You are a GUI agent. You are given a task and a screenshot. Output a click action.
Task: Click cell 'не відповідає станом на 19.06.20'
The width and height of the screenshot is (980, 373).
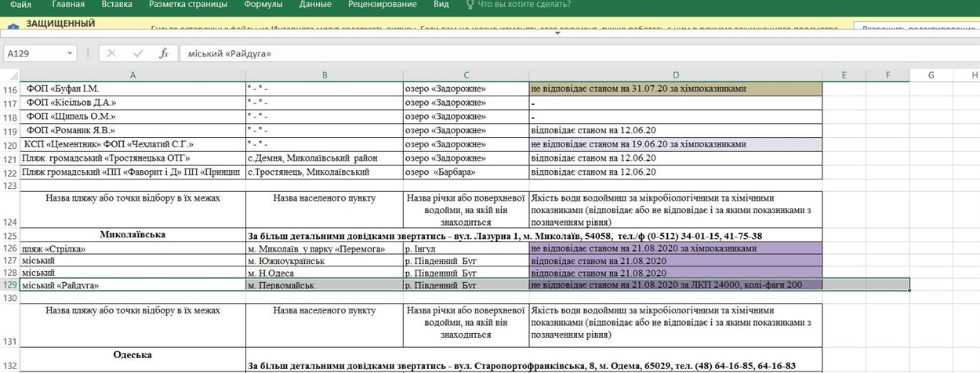(675, 144)
